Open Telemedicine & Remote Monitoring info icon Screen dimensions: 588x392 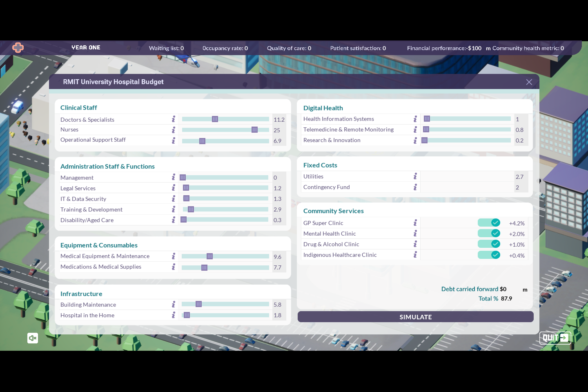pyautogui.click(x=415, y=129)
